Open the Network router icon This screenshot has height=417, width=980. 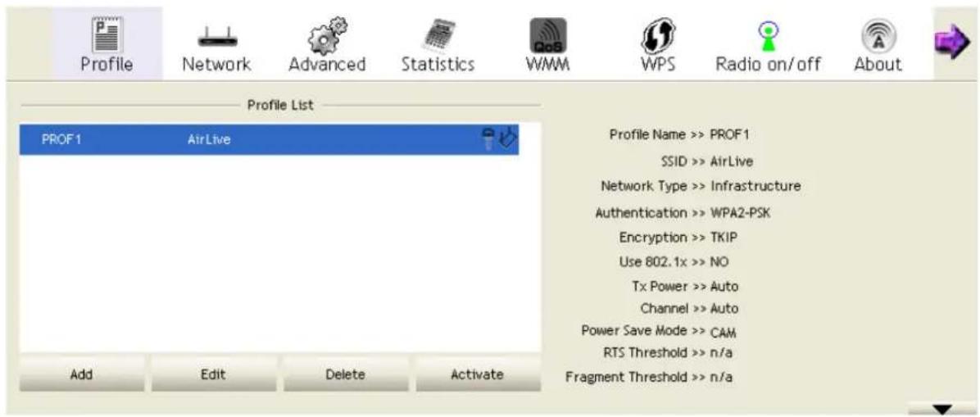coord(216,39)
